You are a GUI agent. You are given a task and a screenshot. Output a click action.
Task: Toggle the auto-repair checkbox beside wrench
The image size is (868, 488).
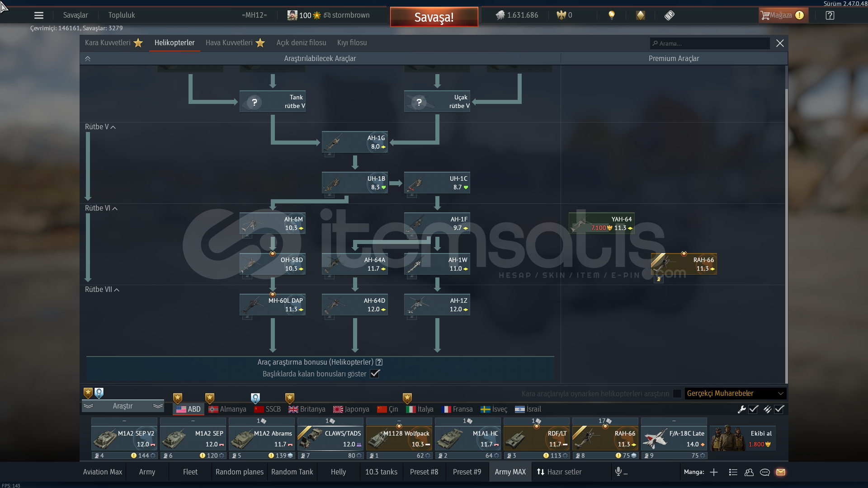pyautogui.click(x=753, y=409)
